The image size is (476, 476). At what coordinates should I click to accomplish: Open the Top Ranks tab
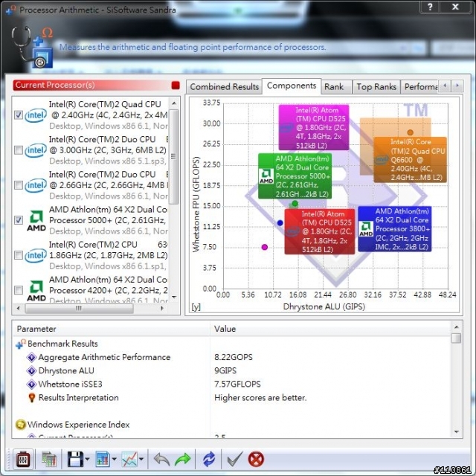(376, 87)
